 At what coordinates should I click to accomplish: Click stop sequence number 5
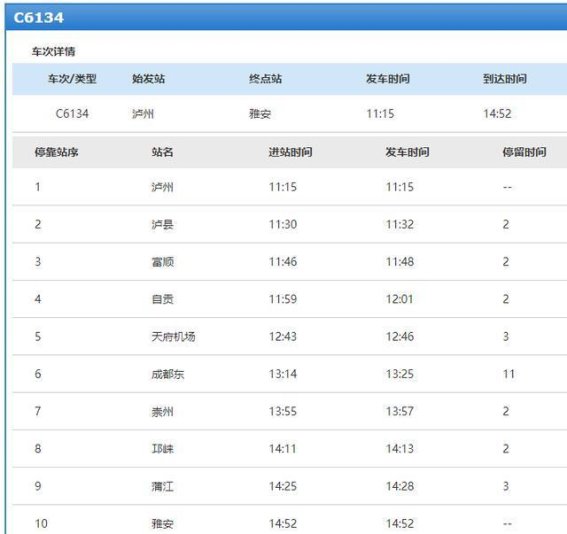pyautogui.click(x=38, y=337)
